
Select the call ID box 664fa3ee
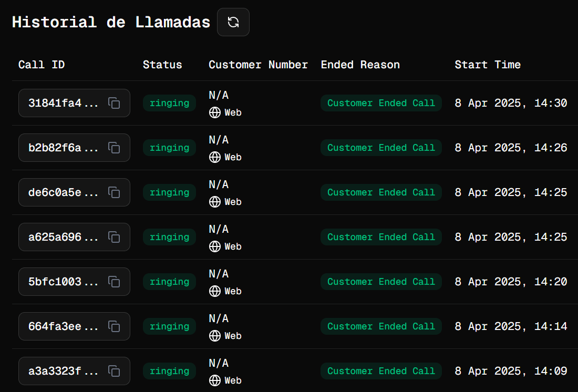(x=74, y=326)
